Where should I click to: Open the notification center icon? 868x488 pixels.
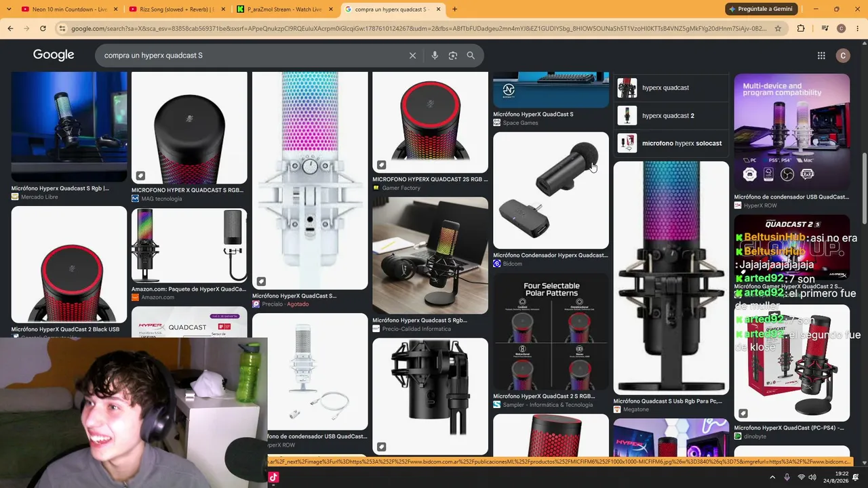pyautogui.click(x=856, y=477)
